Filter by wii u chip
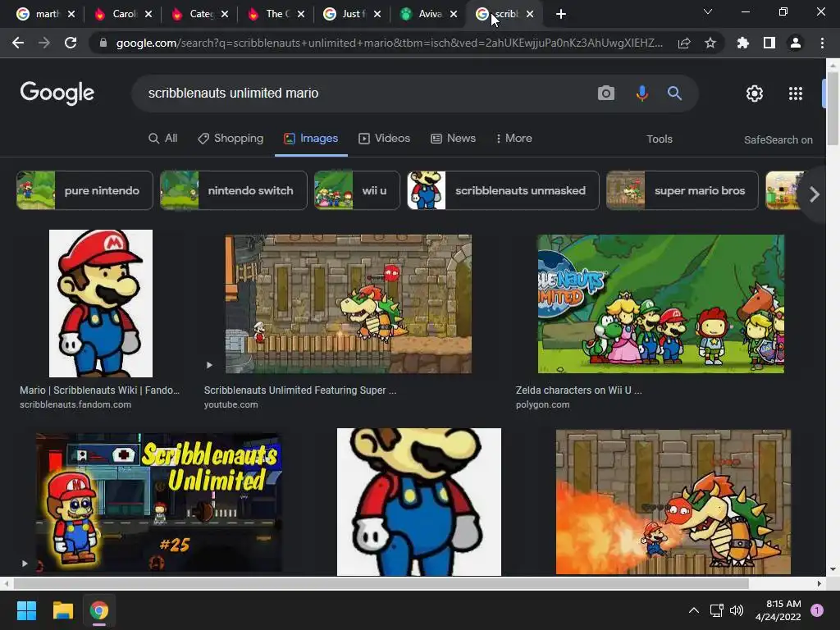Viewport: 840px width, 630px height. (x=357, y=190)
